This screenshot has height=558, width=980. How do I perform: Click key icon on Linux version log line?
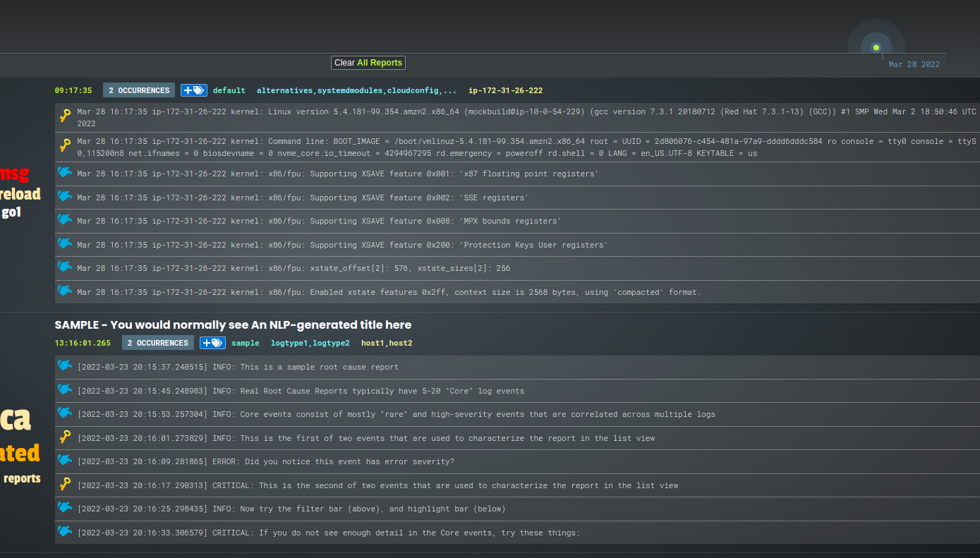(65, 116)
